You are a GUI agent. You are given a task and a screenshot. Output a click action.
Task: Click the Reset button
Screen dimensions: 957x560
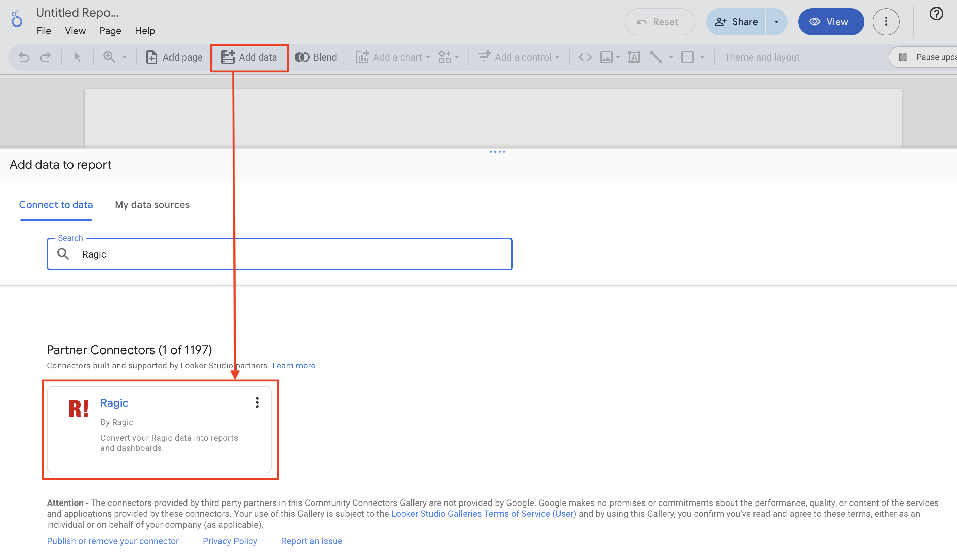[660, 22]
